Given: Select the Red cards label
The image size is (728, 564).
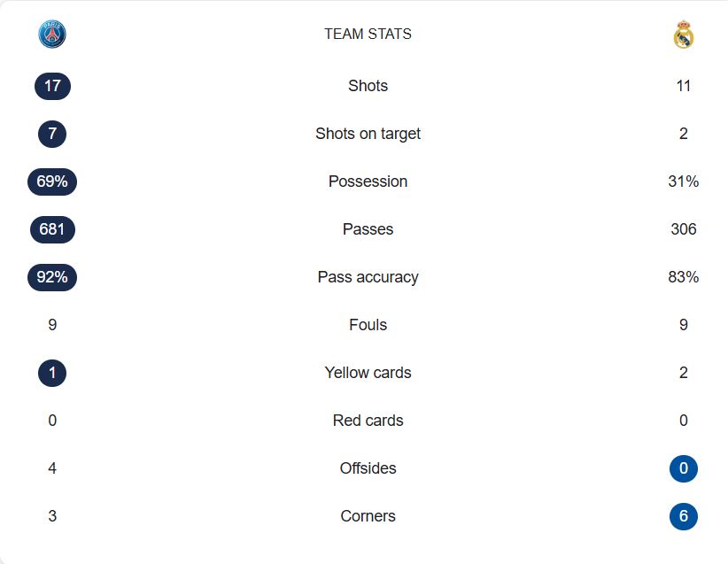Looking at the screenshot, I should pos(368,421).
